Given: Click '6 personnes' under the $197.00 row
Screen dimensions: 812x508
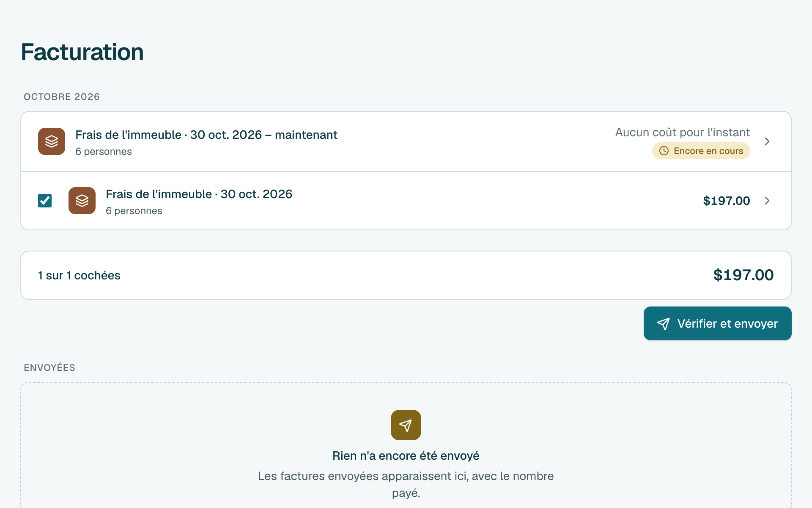Looking at the screenshot, I should tap(134, 211).
